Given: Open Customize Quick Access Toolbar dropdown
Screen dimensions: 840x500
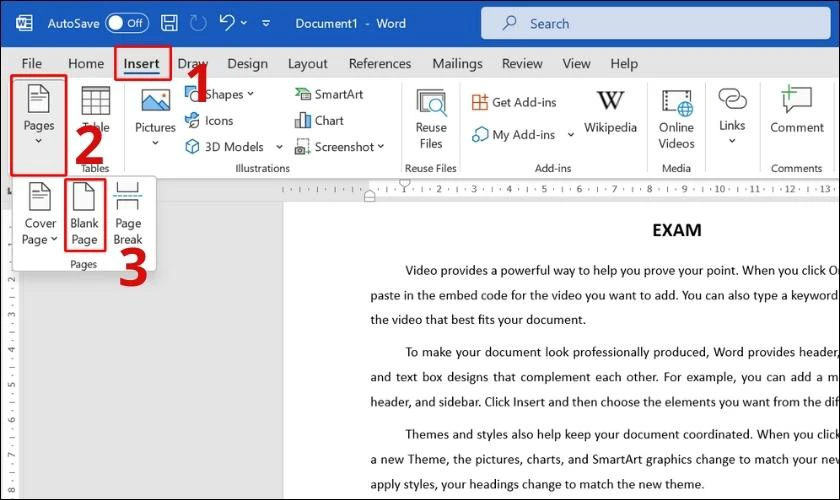Looking at the screenshot, I should tap(266, 23).
